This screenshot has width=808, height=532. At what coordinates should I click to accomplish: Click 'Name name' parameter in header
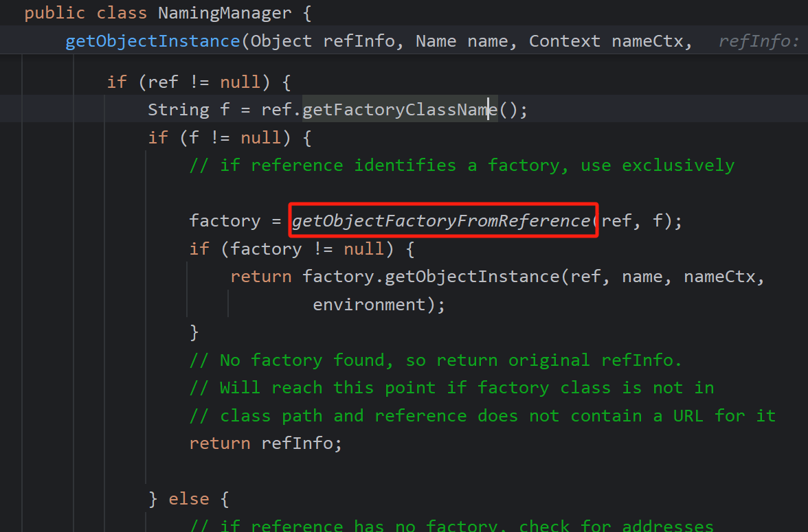[462, 41]
